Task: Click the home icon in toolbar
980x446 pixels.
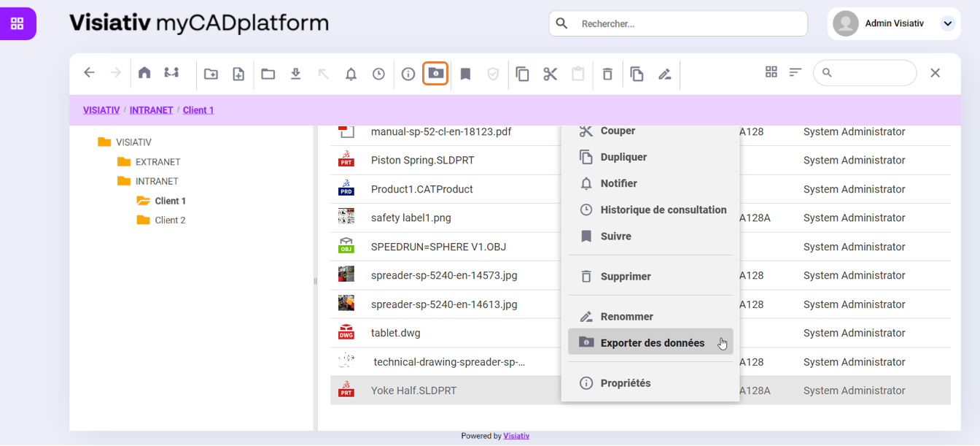Action: [144, 73]
